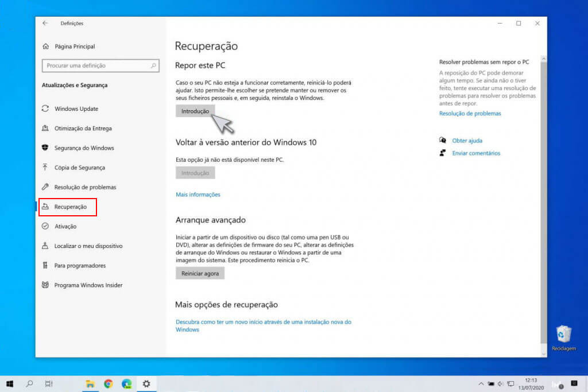
Task: Click the vertical scrollbar thumb
Action: (543, 203)
